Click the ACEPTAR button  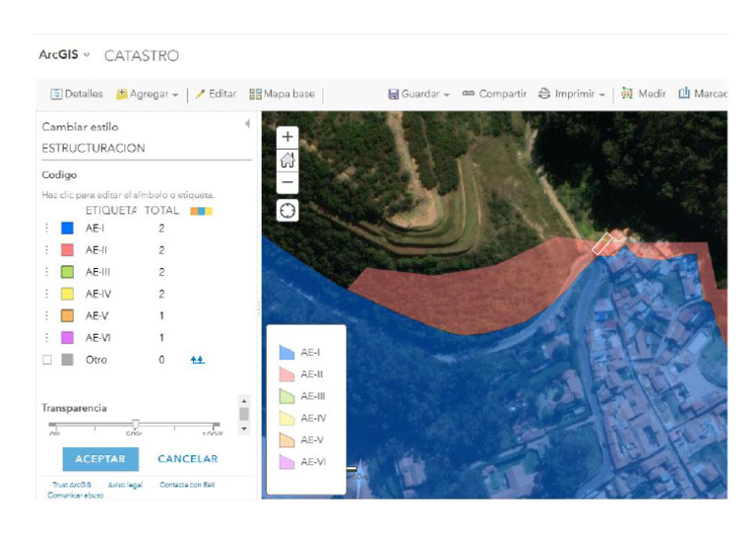coord(100,459)
